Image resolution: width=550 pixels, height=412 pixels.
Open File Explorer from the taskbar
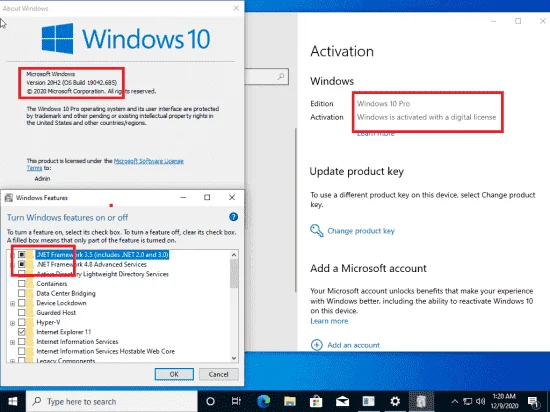[x=290, y=401]
